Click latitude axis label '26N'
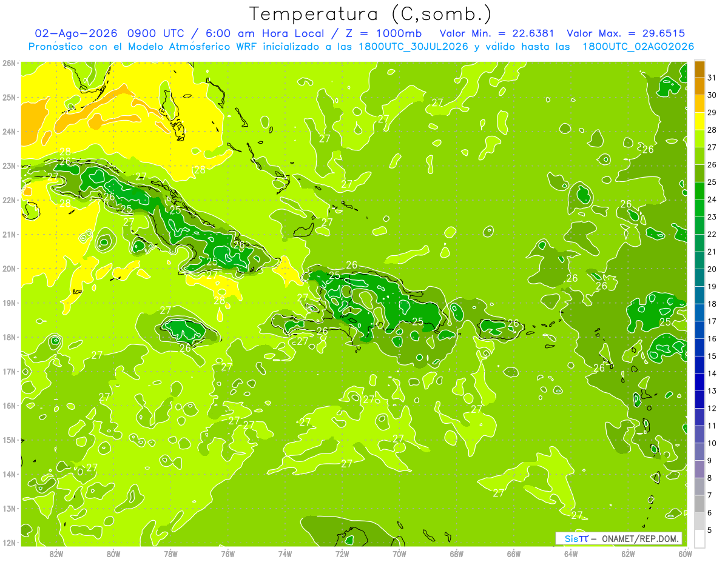 [9, 63]
